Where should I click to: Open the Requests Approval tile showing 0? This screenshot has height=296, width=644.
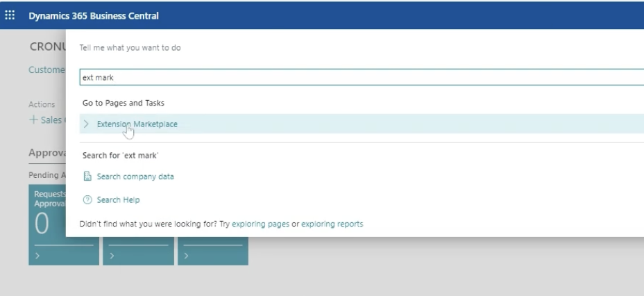click(x=47, y=225)
